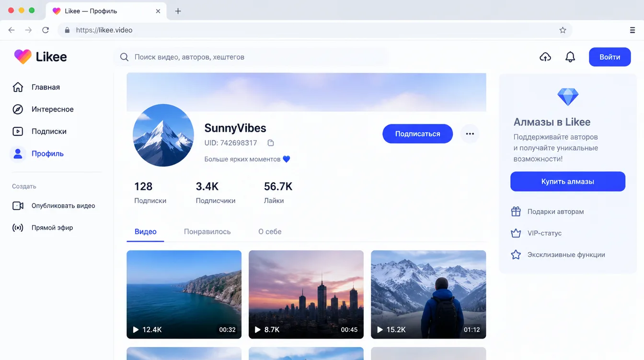Viewport: 644px width, 360px height.
Task: Click the Войти login button
Action: click(609, 57)
